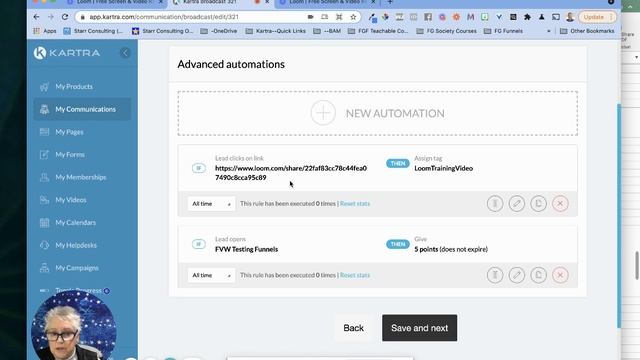
Task: Click the hourglass-shaped icon on Loom link rule
Action: coord(495,203)
